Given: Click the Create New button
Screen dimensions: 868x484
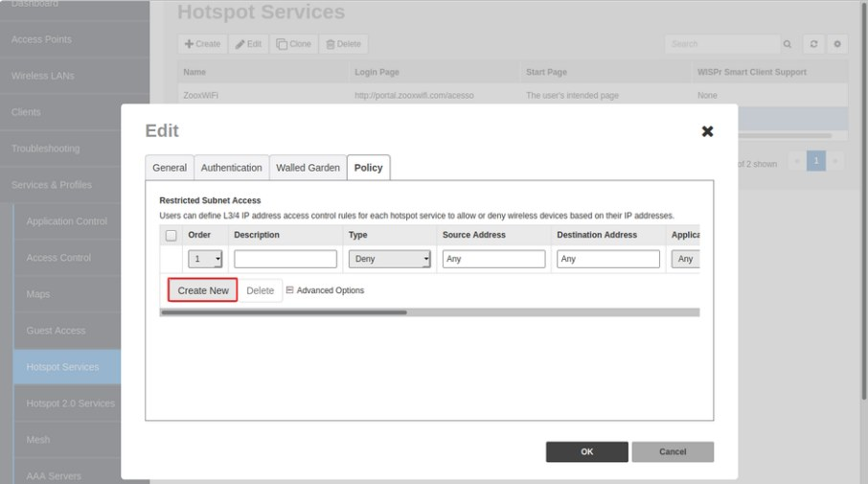Looking at the screenshot, I should 202,290.
